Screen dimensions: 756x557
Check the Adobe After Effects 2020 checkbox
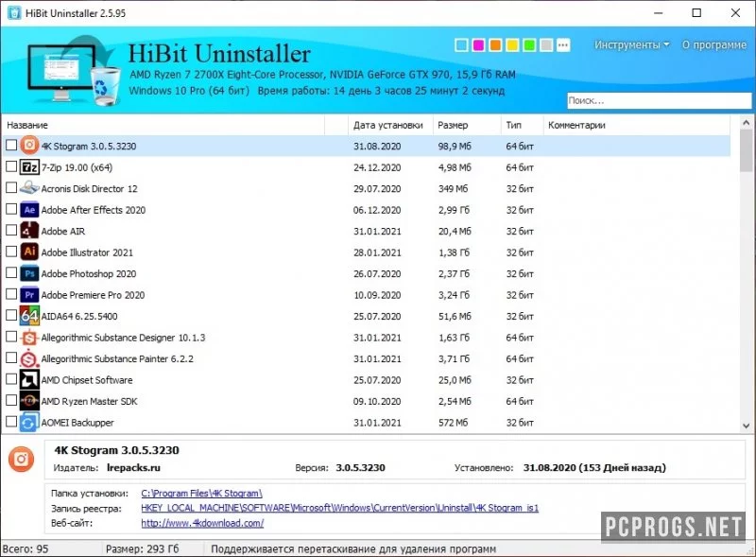[x=11, y=208]
